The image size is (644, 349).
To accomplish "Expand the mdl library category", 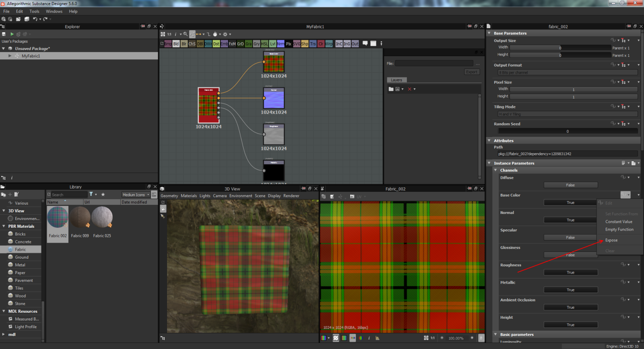I will pos(4,334).
